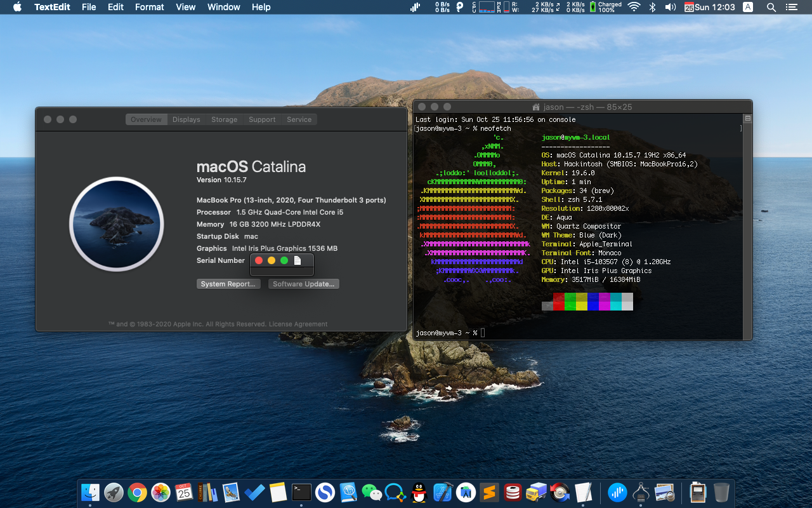Click the macOS Catalina island logo
The height and width of the screenshot is (508, 812).
117,224
